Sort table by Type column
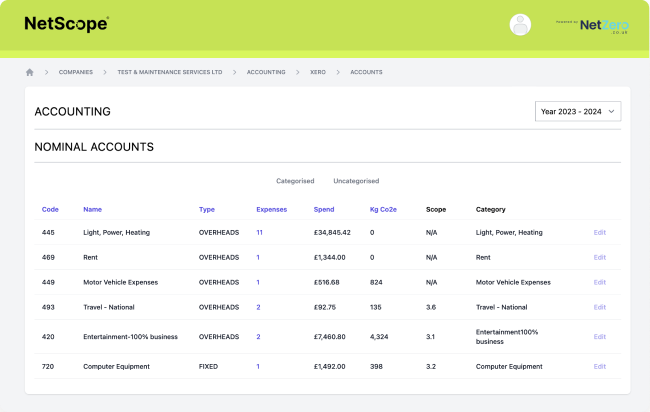650x412 pixels. [207, 209]
